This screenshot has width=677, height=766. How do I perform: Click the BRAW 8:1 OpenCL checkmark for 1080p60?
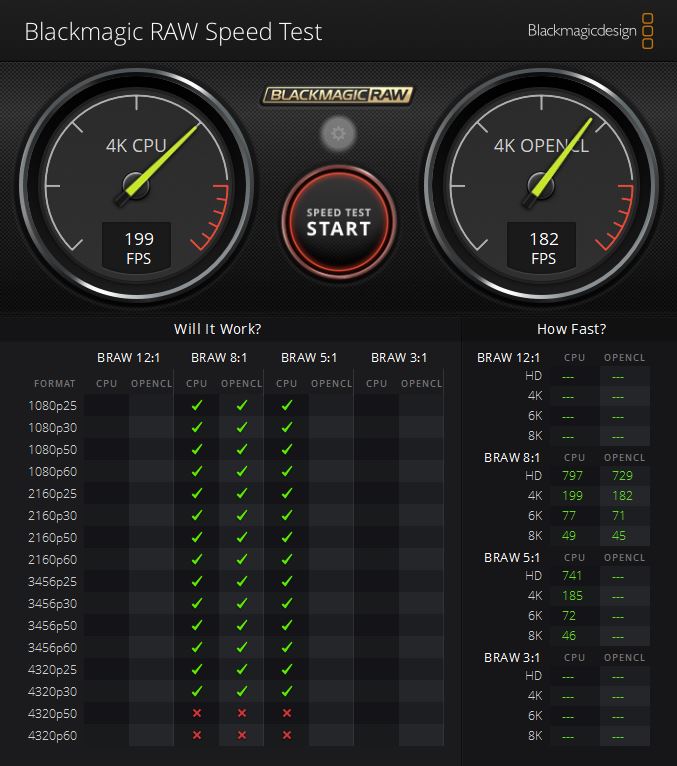tap(242, 471)
